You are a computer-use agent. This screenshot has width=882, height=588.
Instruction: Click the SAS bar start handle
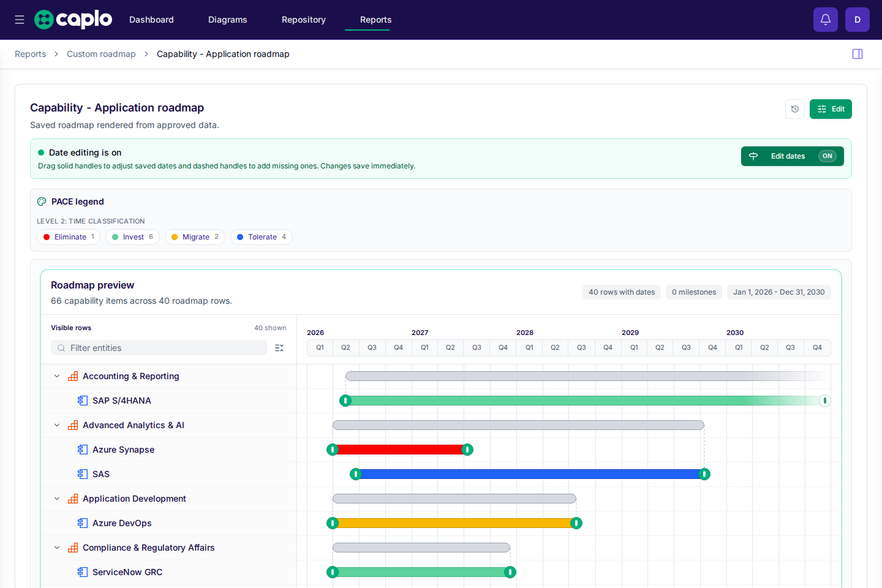click(x=356, y=474)
